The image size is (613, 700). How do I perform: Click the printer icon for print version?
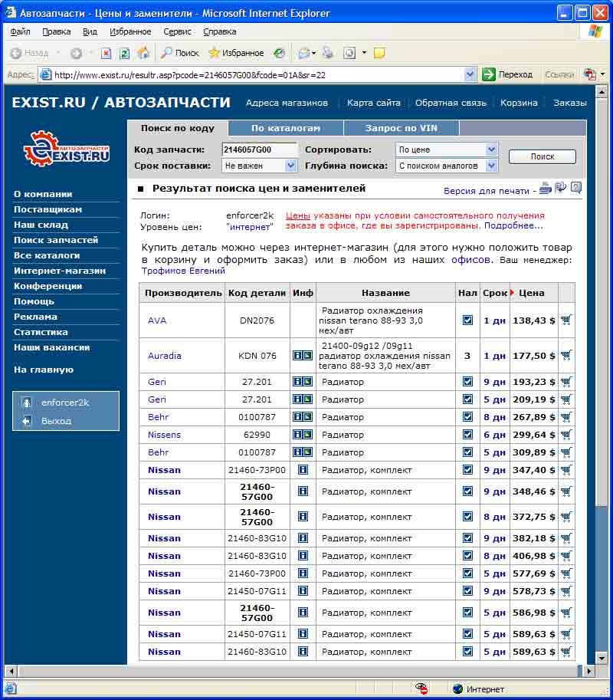point(545,189)
